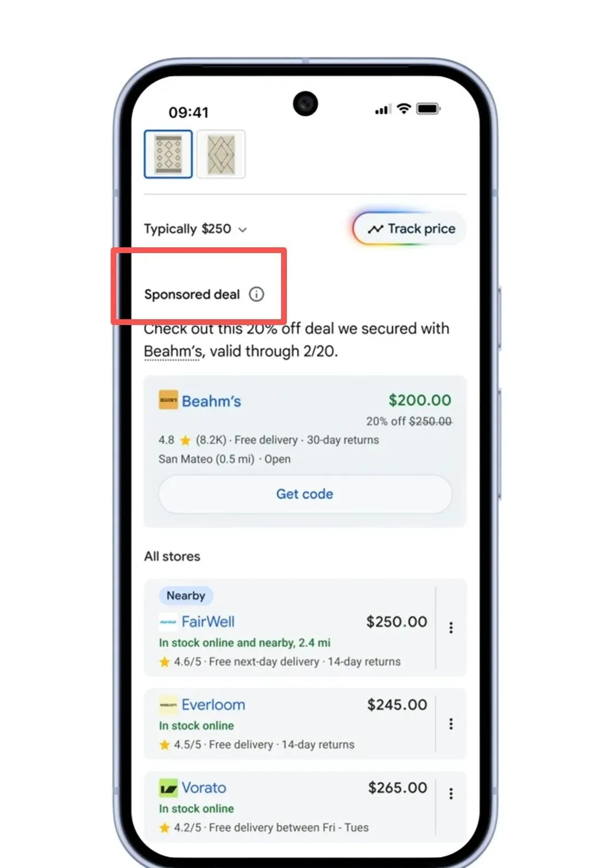Open the FairWell store link
This screenshot has height=868, width=603.
[208, 622]
